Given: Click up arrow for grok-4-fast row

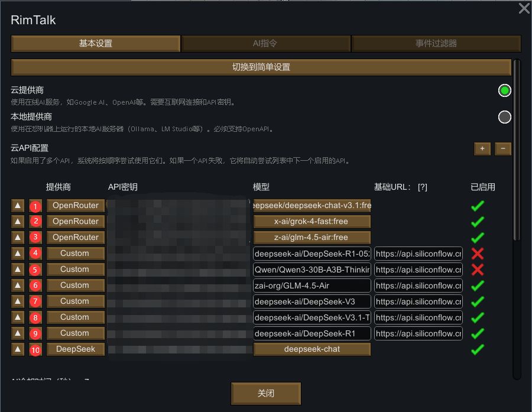Looking at the screenshot, I should 18,222.
